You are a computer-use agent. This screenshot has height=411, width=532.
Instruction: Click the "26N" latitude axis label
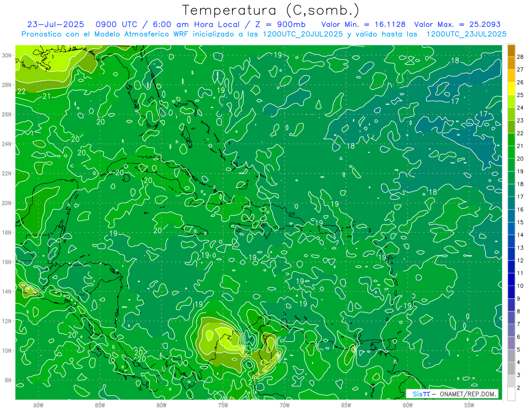pos(7,114)
